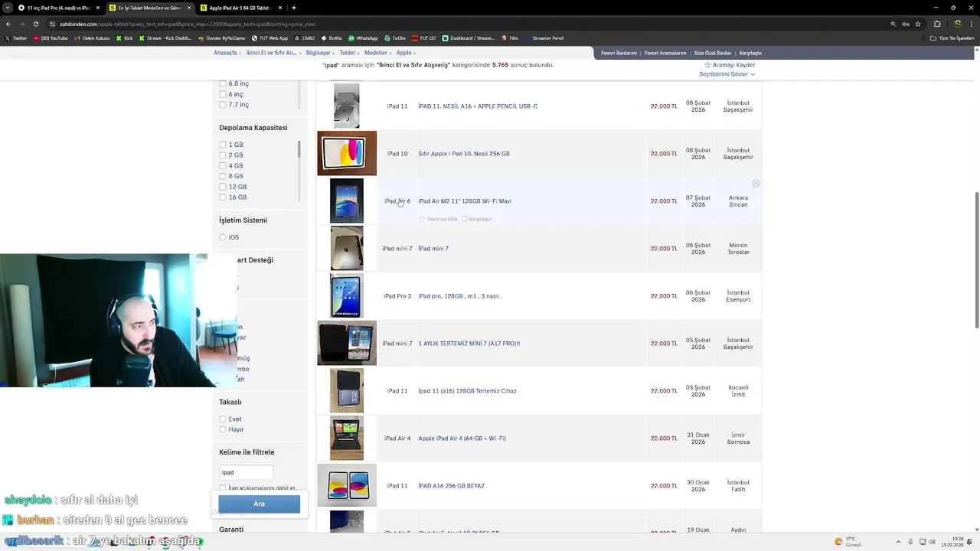Open the Twitter bookmark
This screenshot has height=551, width=980.
tap(15, 37)
